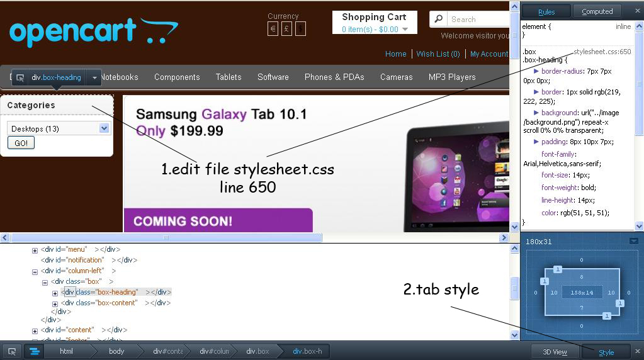Switch to the Computed tab

coord(597,11)
